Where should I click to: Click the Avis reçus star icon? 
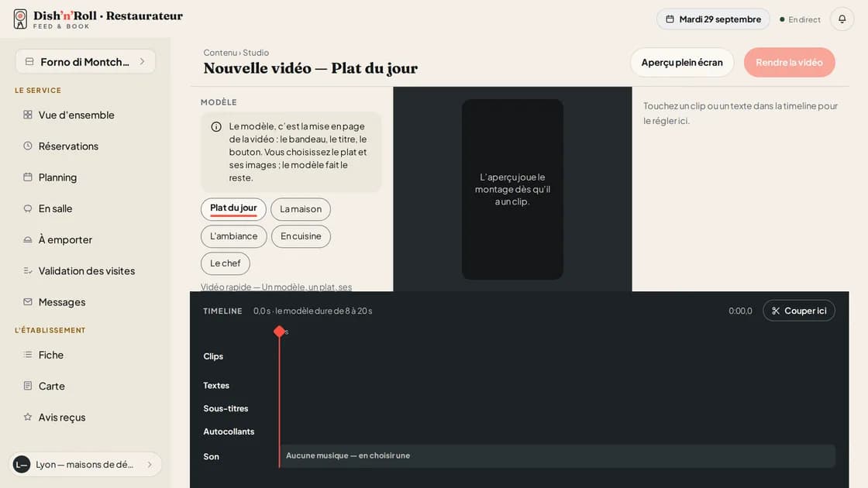pos(28,417)
